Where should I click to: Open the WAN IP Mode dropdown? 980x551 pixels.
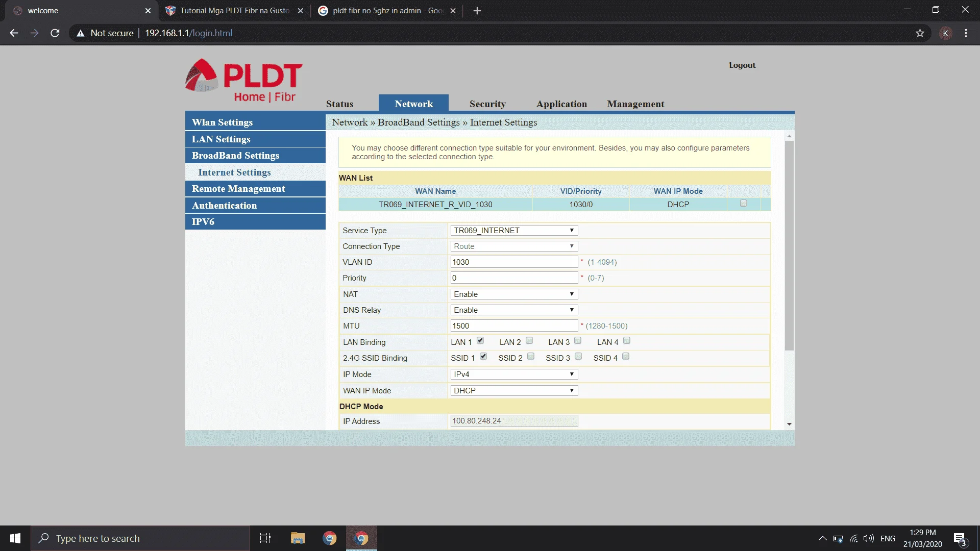click(x=514, y=391)
